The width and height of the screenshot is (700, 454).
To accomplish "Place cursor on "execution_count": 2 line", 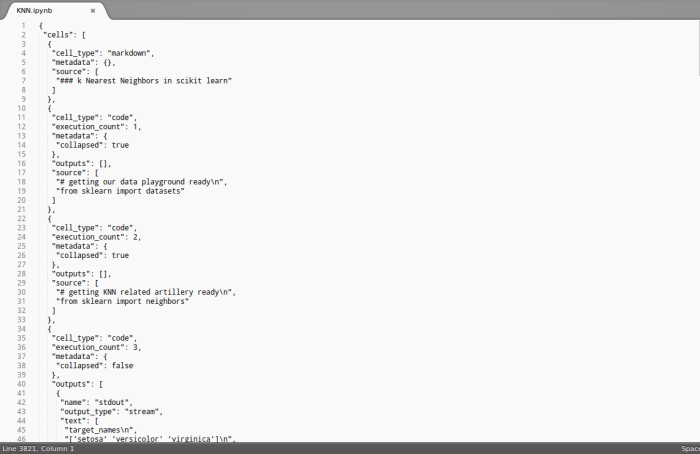I will [96, 237].
